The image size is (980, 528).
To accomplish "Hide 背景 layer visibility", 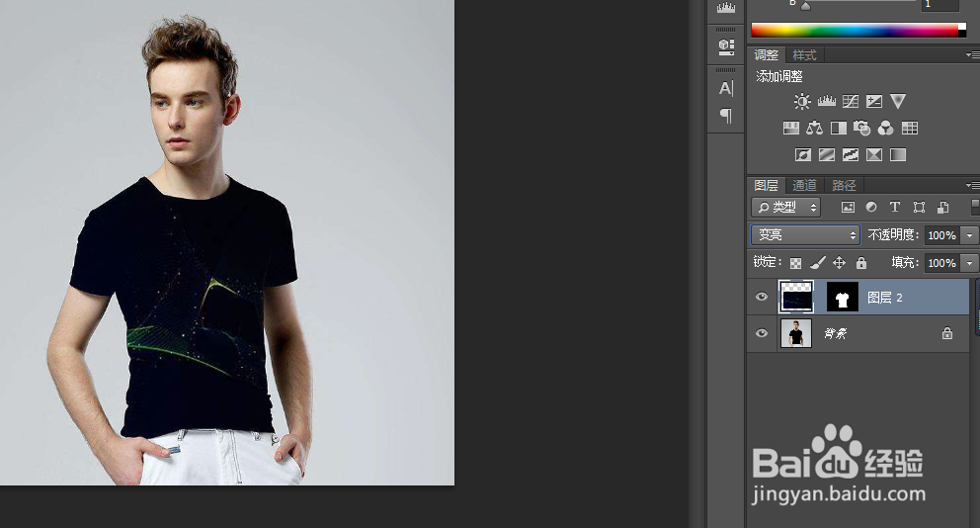I will coord(762,333).
